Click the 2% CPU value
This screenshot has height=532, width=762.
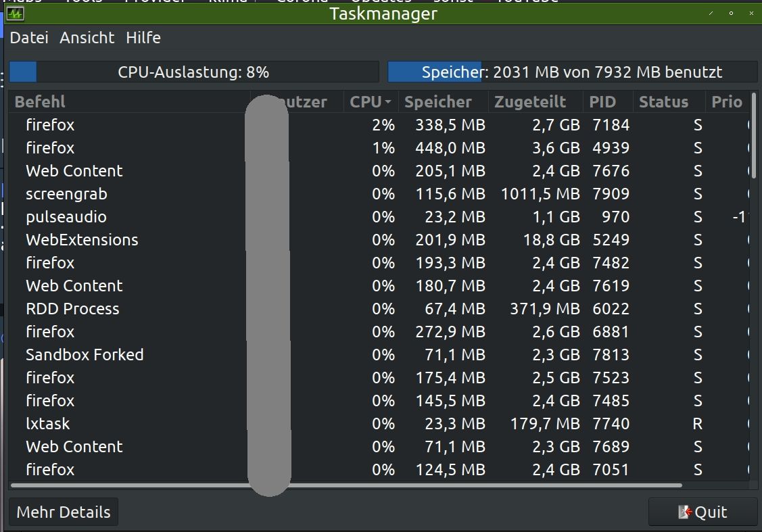(383, 125)
